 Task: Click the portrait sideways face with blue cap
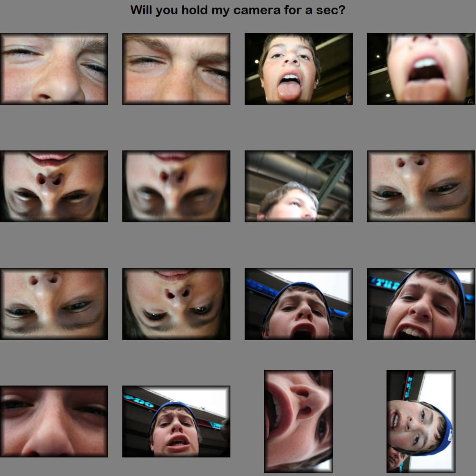tap(421, 421)
